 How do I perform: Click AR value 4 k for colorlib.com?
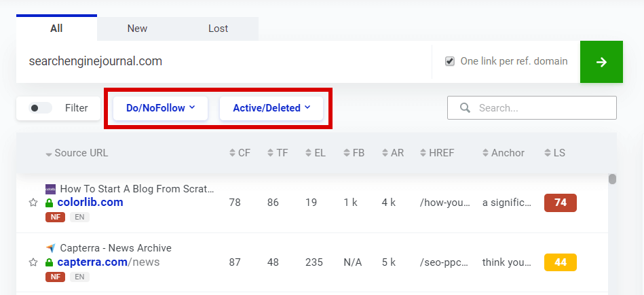(x=389, y=203)
